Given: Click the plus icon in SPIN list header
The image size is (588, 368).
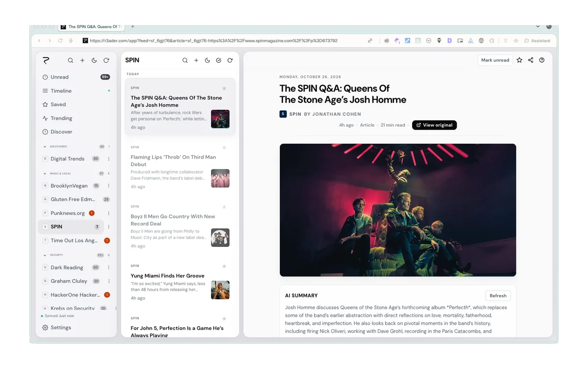Looking at the screenshot, I should click(x=196, y=60).
